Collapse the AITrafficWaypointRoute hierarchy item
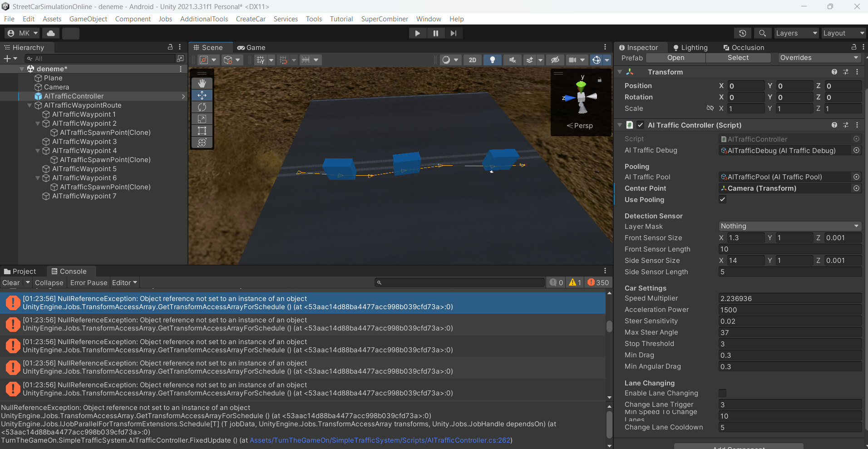 [x=29, y=105]
